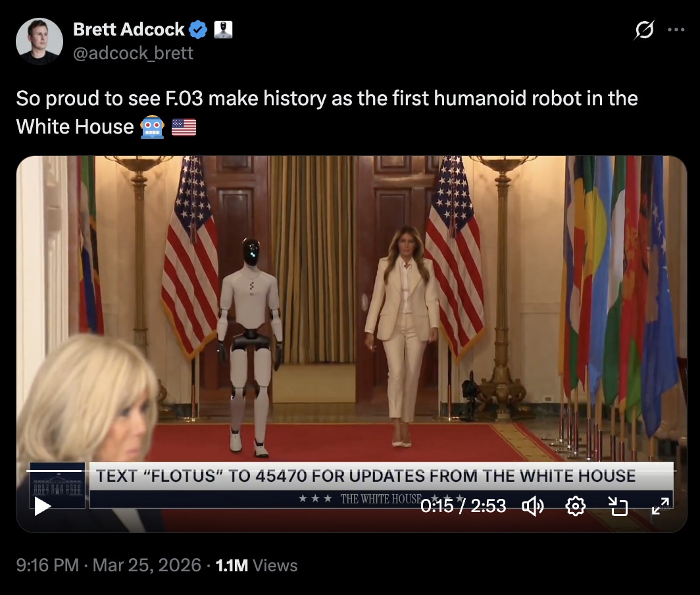The image size is (700, 595).
Task: Click the affiliate badge next to the name
Action: click(x=223, y=30)
